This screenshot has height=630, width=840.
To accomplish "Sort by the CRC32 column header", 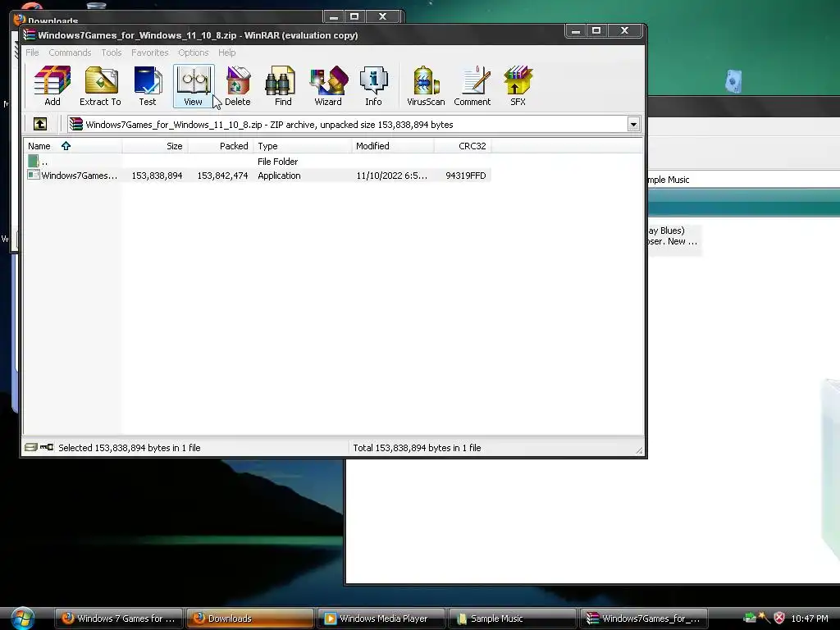I will pyautogui.click(x=463, y=146).
